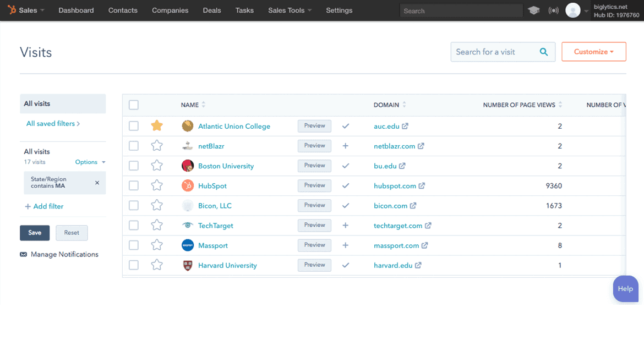Reset the filters
Viewport: 644px width, 362px height.
[x=72, y=233]
